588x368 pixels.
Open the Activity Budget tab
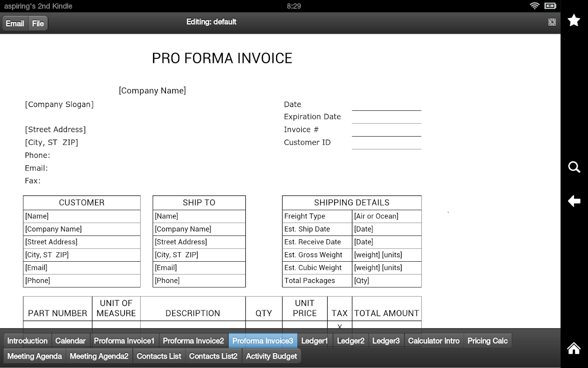tap(272, 356)
